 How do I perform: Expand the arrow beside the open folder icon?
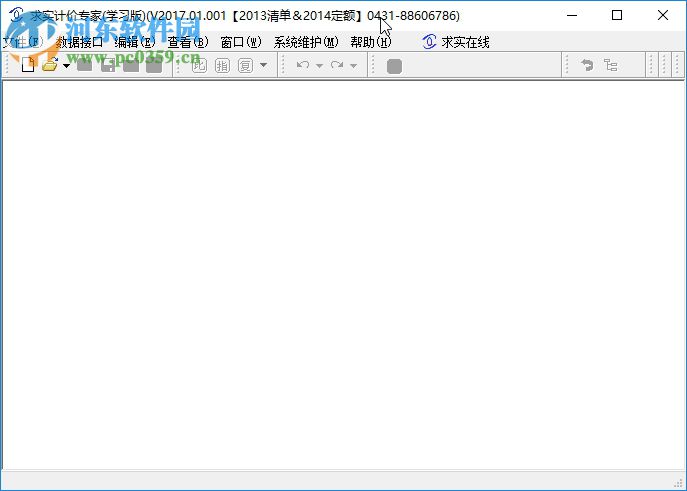(66, 66)
